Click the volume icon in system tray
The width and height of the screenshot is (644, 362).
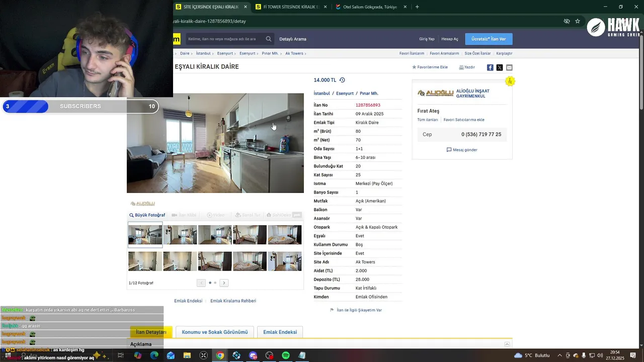pyautogui.click(x=600, y=355)
